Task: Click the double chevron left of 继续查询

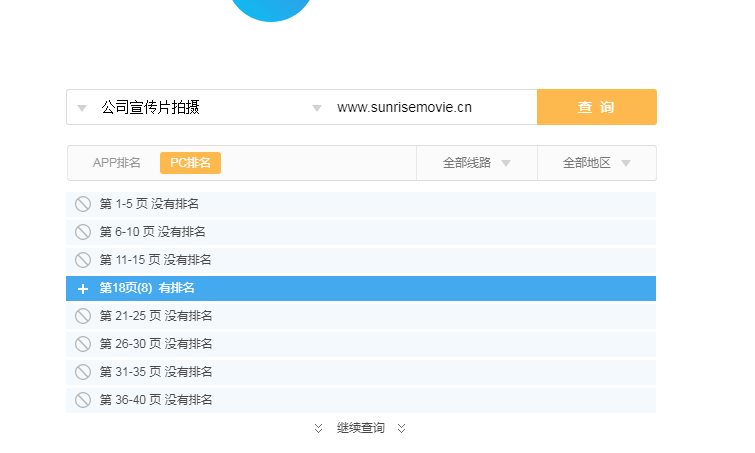Action: click(x=318, y=428)
